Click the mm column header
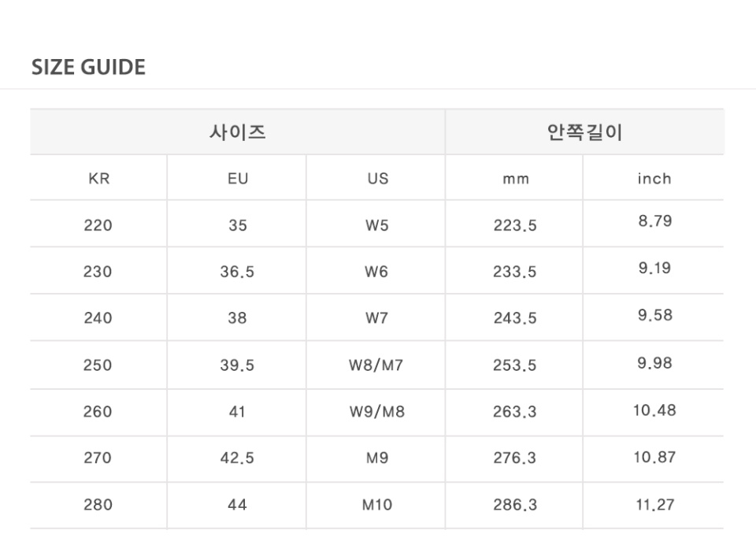 tap(515, 180)
